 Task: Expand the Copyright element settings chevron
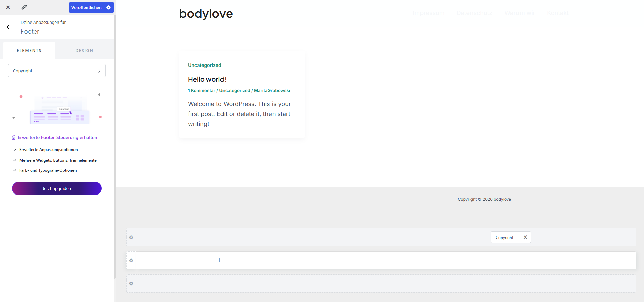tap(99, 71)
